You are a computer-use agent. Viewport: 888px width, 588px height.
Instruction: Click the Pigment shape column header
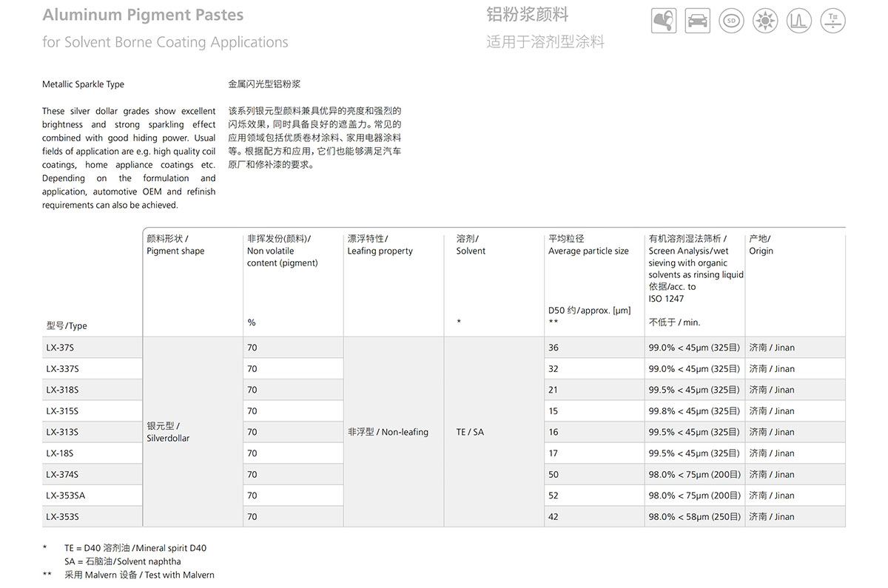pyautogui.click(x=175, y=251)
